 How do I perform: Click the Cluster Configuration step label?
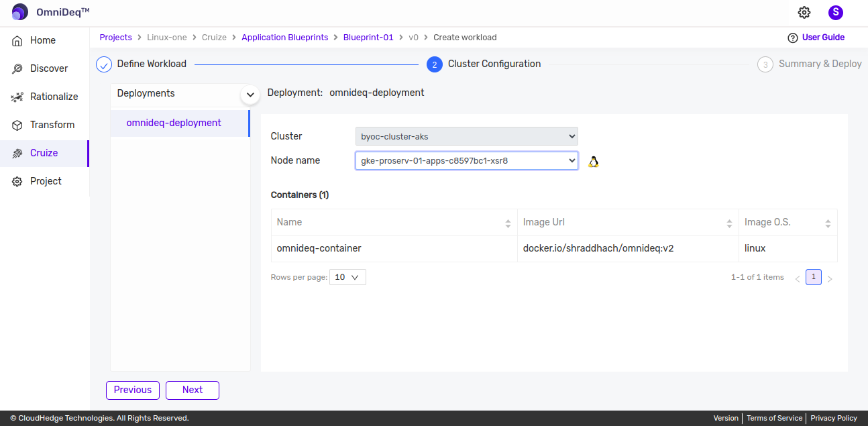click(x=494, y=64)
